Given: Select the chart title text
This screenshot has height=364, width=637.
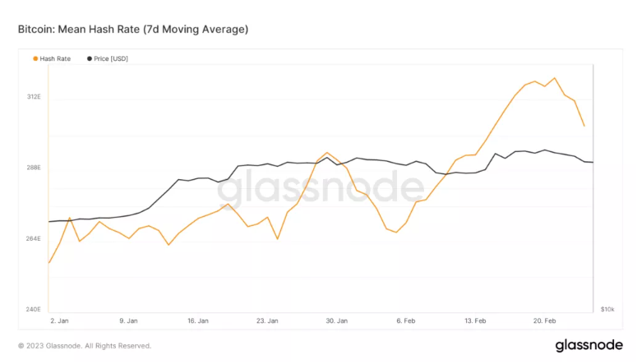Looking at the screenshot, I should 133,30.
